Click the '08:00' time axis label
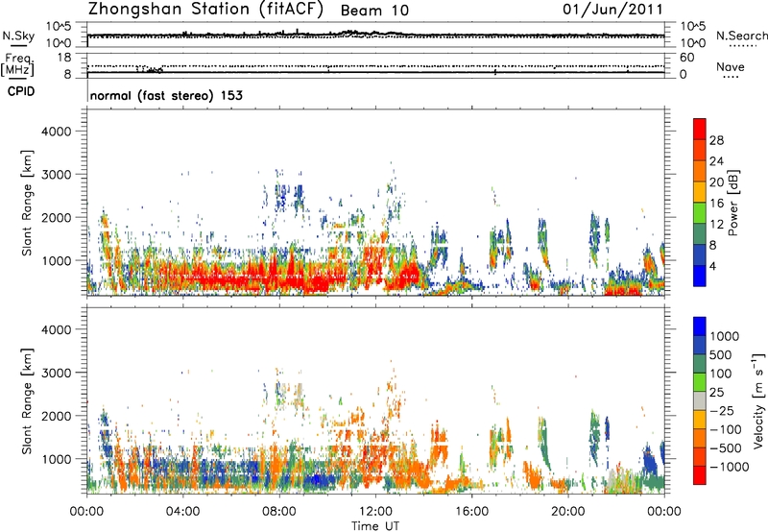Image resolution: width=768 pixels, height=532 pixels. 279,512
